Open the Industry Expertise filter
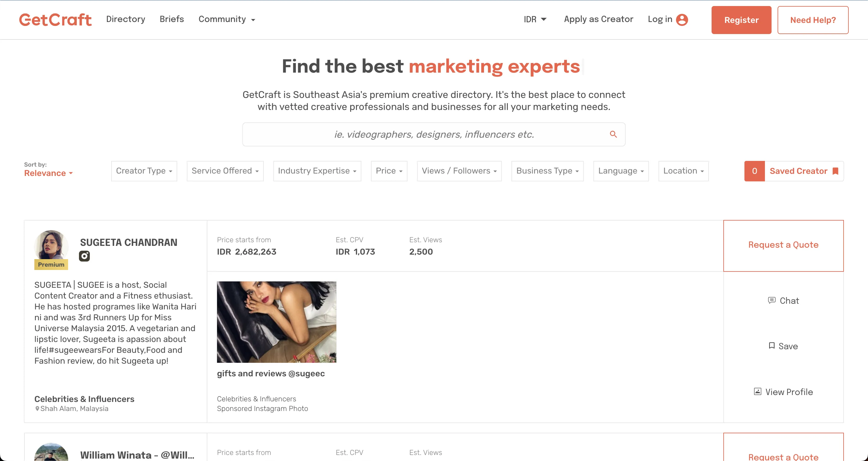 click(x=317, y=171)
